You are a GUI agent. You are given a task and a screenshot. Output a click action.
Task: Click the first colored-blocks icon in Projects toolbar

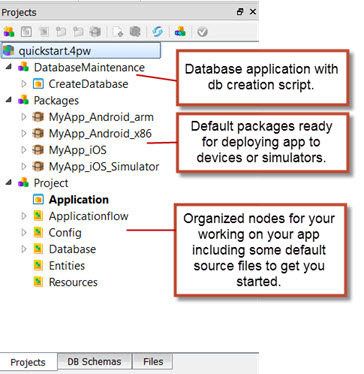[9, 32]
